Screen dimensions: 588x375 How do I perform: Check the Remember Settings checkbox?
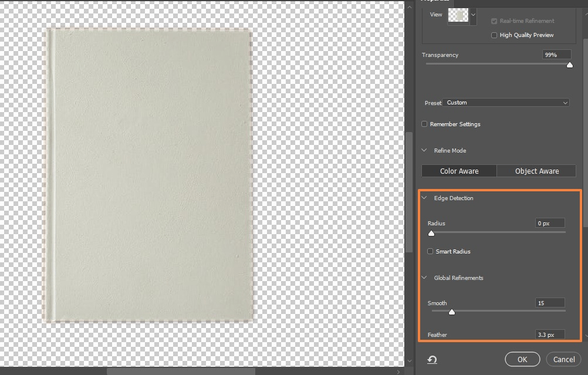424,124
